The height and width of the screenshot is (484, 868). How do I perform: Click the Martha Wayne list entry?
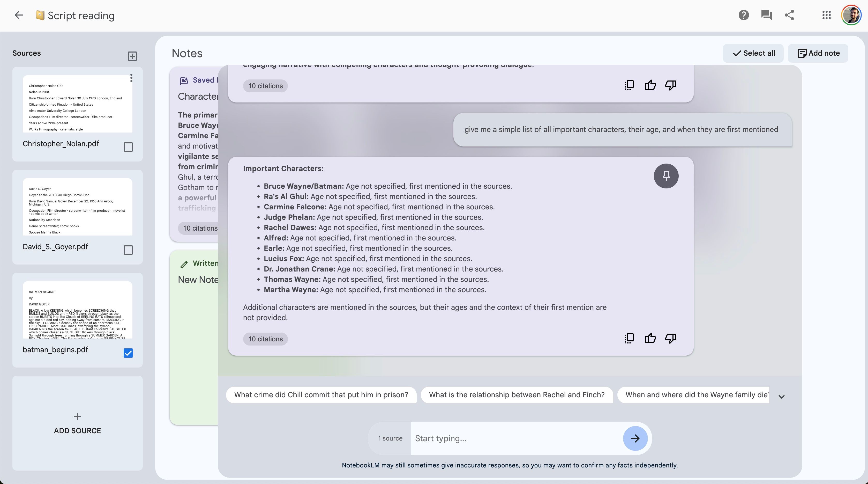(375, 290)
